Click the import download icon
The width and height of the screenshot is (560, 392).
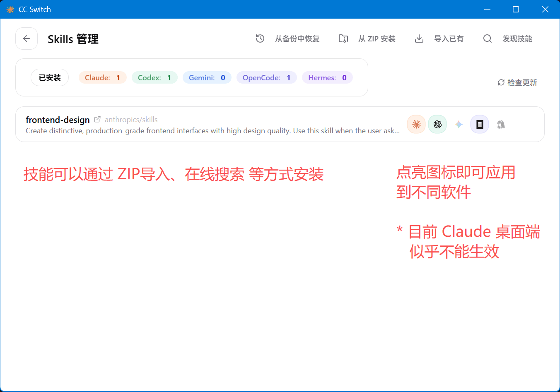[x=419, y=38]
